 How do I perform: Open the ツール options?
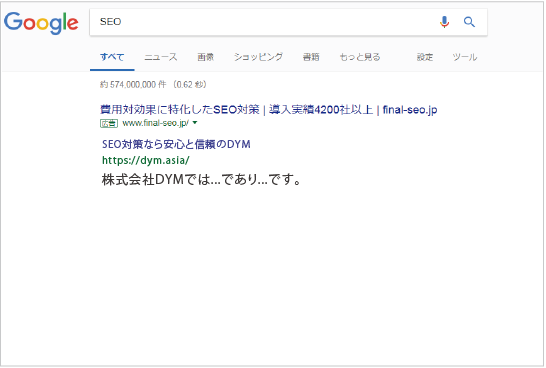click(x=465, y=57)
